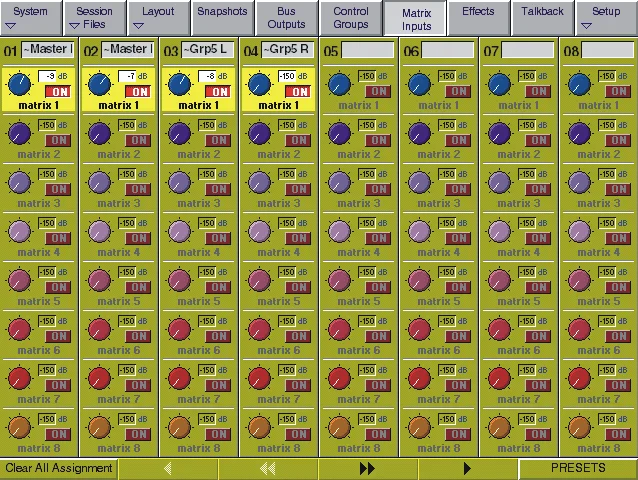Open the Talkback tab
638x480 pixels.
click(x=542, y=18)
